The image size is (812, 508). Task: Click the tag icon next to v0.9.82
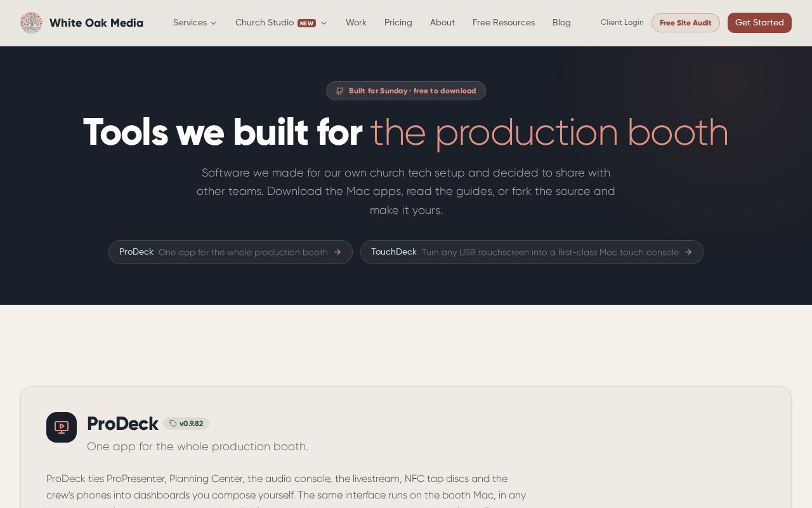(173, 424)
